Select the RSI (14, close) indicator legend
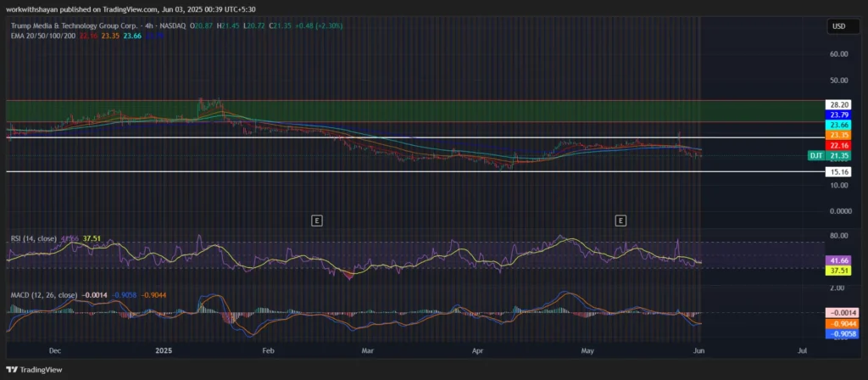The height and width of the screenshot is (380, 868). tap(34, 238)
